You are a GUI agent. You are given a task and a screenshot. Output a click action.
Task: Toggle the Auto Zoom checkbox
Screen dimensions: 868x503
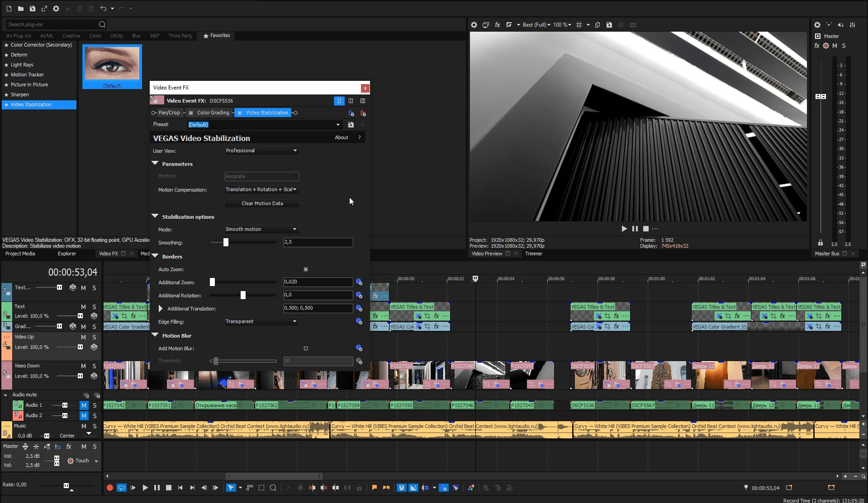point(306,269)
